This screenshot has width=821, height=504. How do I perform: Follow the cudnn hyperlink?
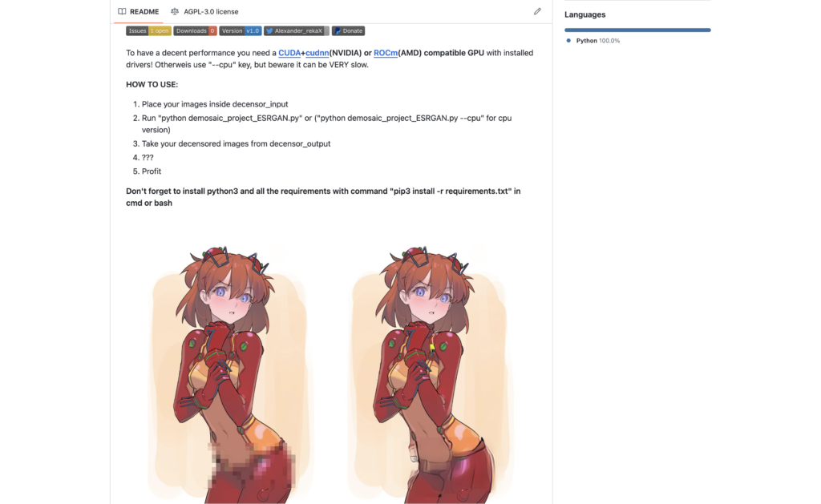[x=317, y=53]
